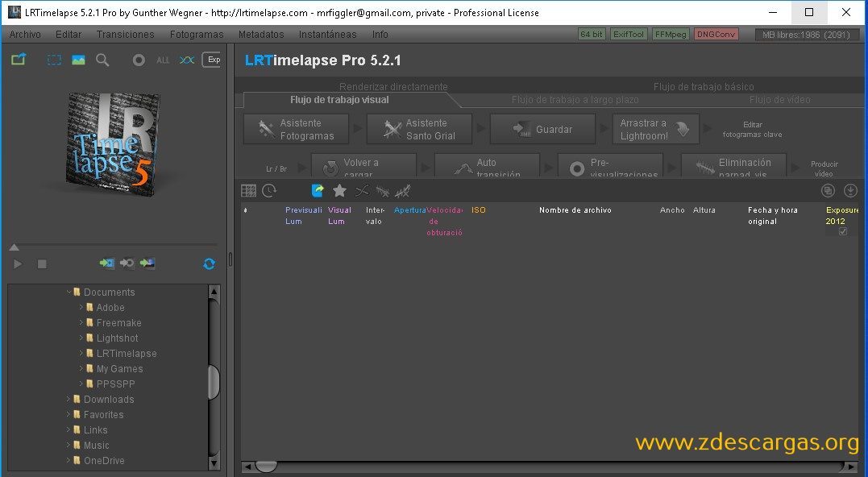This screenshot has height=477, width=868.
Task: Open the Transiciones menu
Action: point(126,35)
